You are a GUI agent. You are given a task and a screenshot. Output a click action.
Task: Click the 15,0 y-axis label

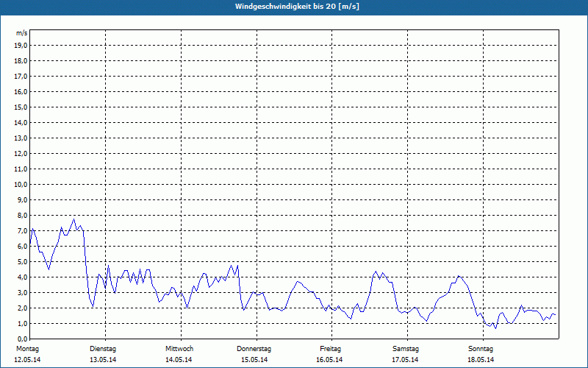tap(21, 107)
